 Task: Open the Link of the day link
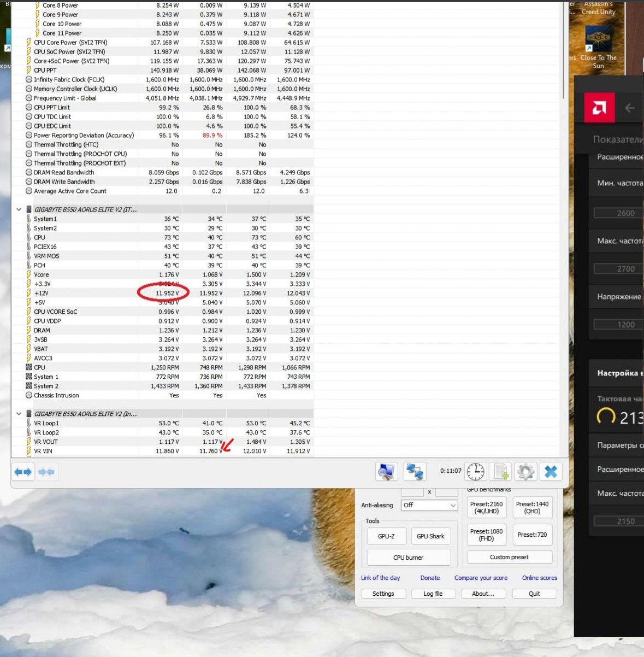pyautogui.click(x=380, y=578)
